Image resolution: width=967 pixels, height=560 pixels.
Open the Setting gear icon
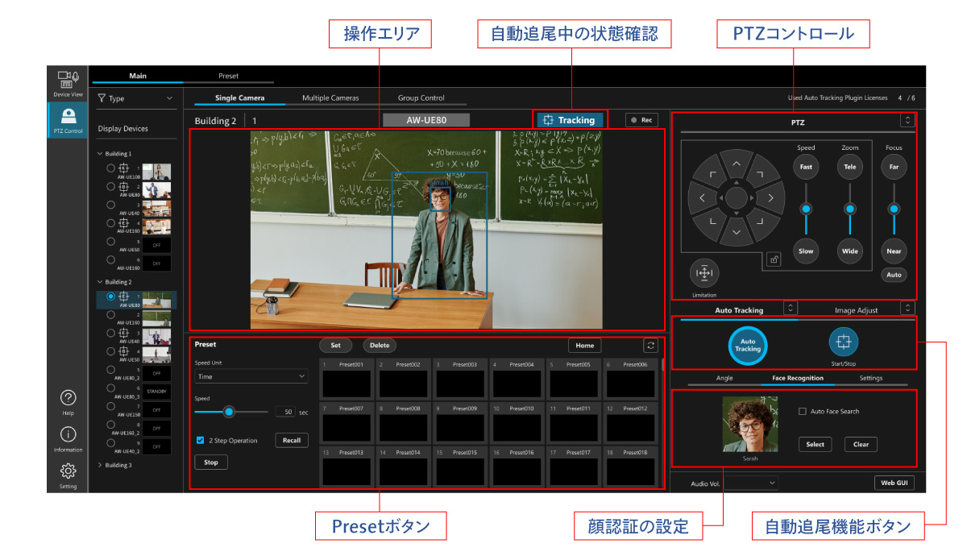pyautogui.click(x=68, y=472)
